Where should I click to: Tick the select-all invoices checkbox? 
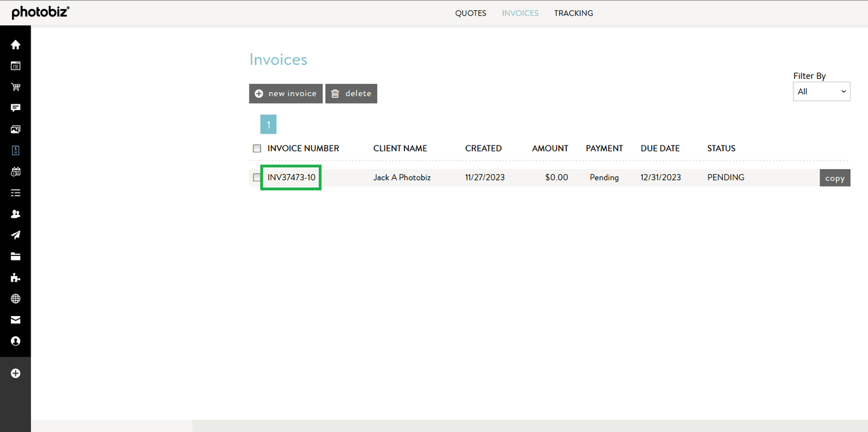pos(257,148)
